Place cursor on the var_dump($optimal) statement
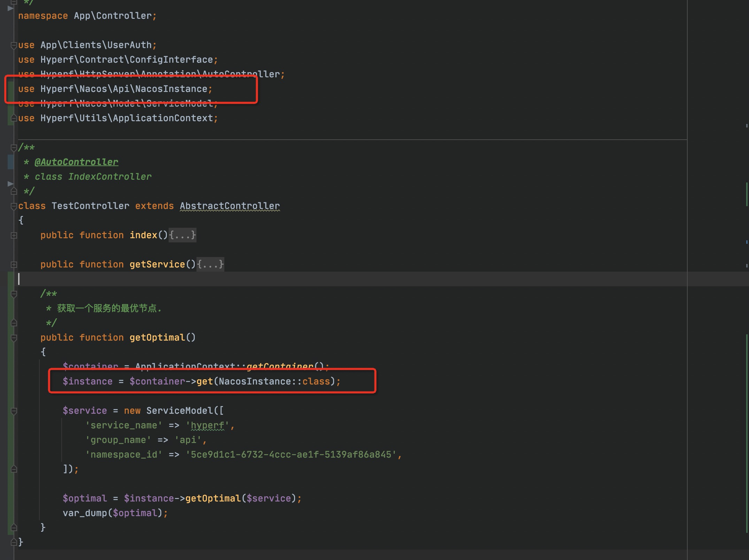The image size is (749, 560). coord(115,513)
